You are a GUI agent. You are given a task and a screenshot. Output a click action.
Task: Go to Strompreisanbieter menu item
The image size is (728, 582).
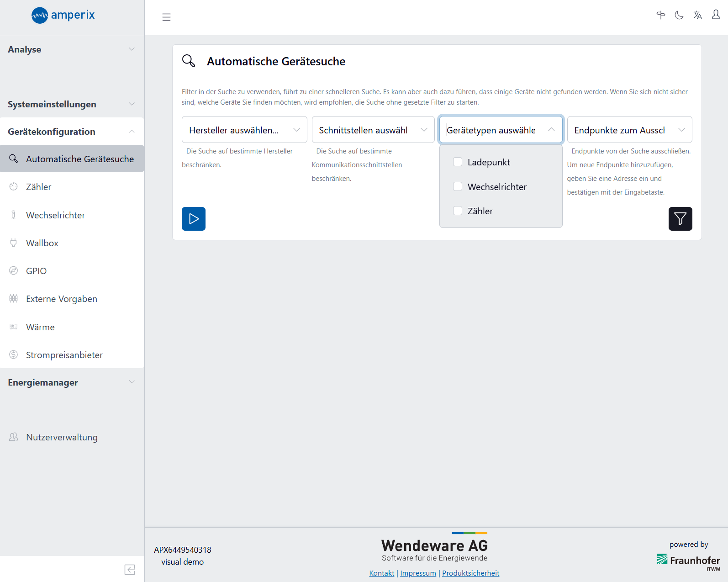pos(64,355)
